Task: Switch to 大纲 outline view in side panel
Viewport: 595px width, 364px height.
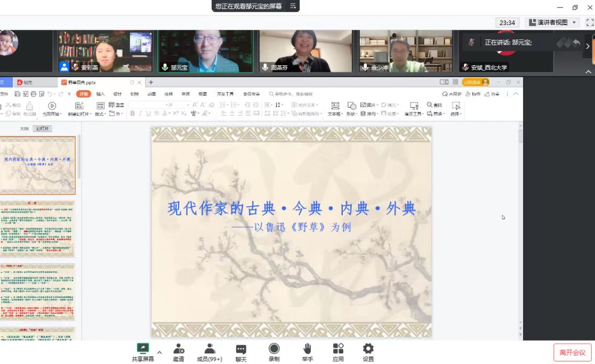Action: point(24,128)
